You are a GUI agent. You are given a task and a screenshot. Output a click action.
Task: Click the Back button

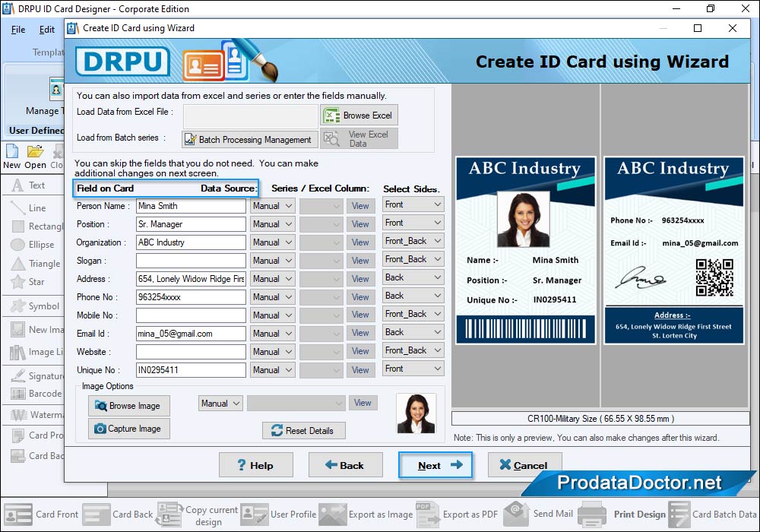344,465
